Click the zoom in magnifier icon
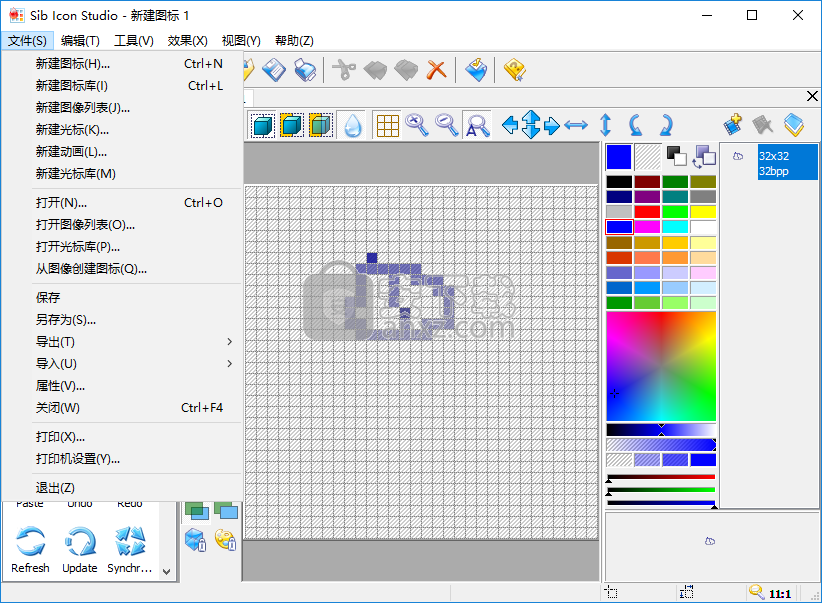 417,125
